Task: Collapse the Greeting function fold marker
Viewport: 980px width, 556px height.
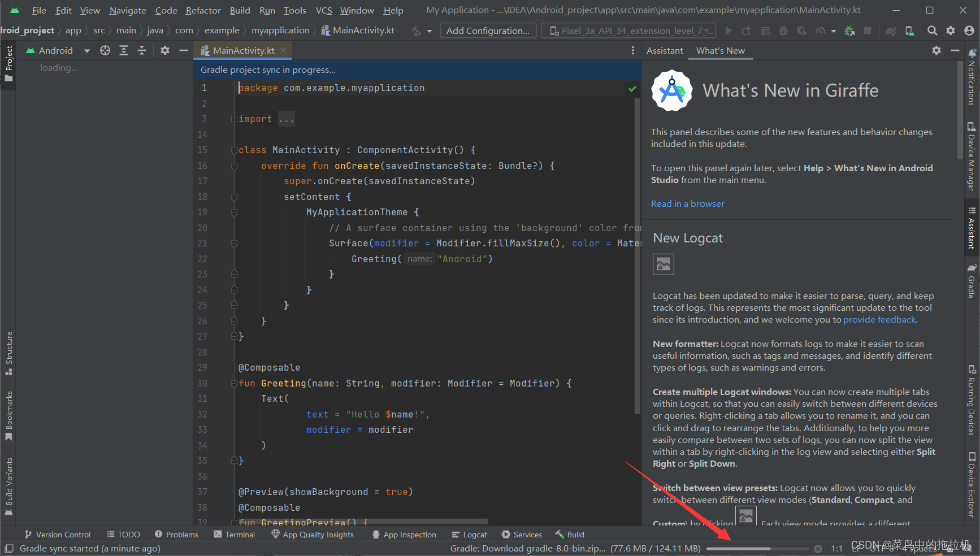Action: (x=234, y=384)
